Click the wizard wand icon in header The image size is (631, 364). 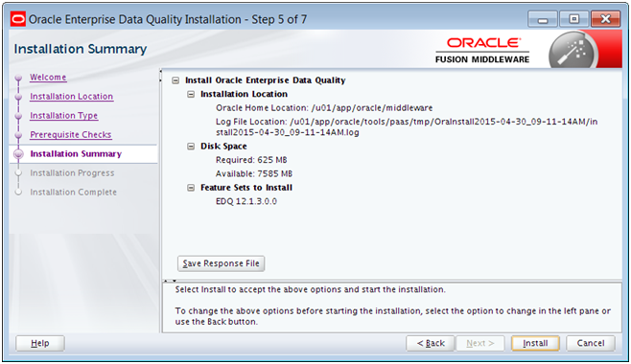tap(573, 51)
